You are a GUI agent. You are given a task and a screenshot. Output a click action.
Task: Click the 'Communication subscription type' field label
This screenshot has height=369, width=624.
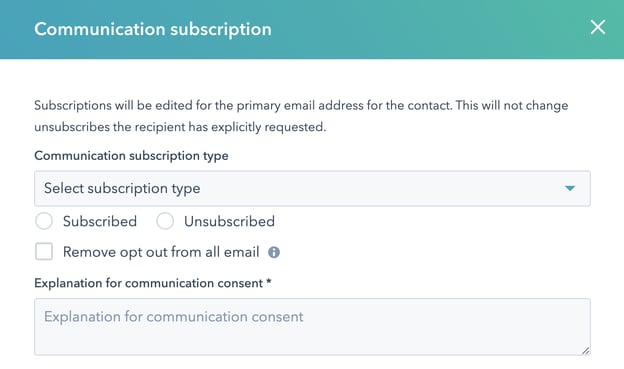coord(131,156)
